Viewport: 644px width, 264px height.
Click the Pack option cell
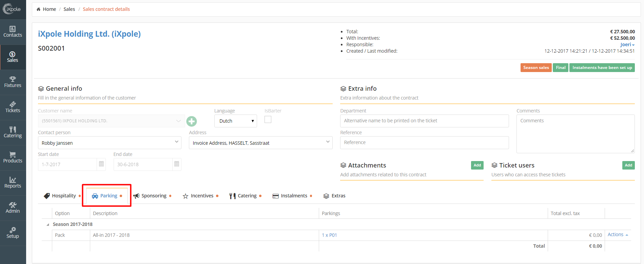pyautogui.click(x=71, y=235)
